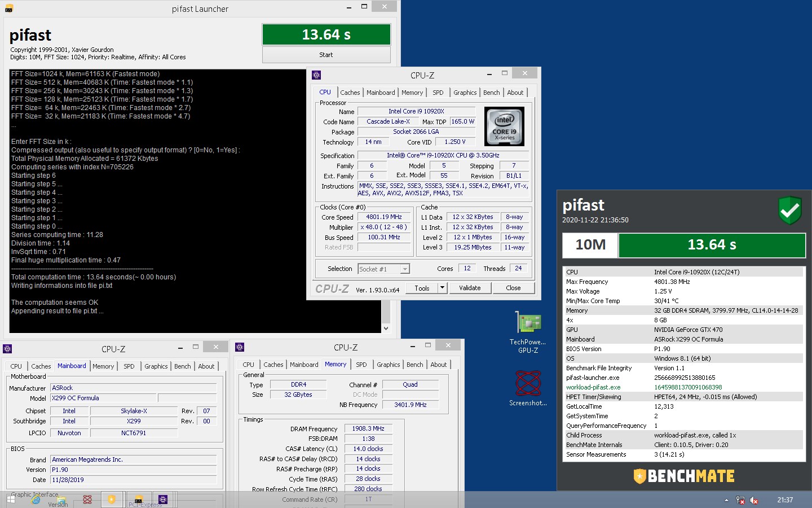
Task: Click the Socket 2066 LGA package field
Action: click(x=416, y=132)
